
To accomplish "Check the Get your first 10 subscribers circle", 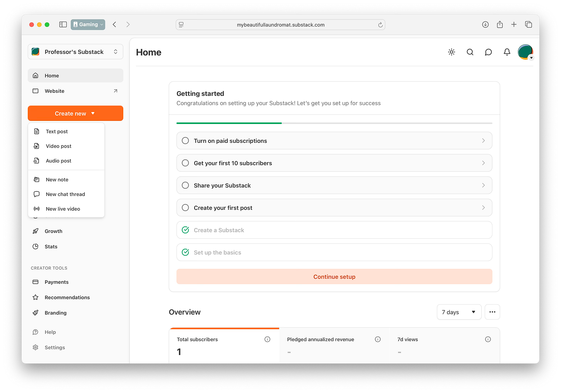I will click(185, 163).
